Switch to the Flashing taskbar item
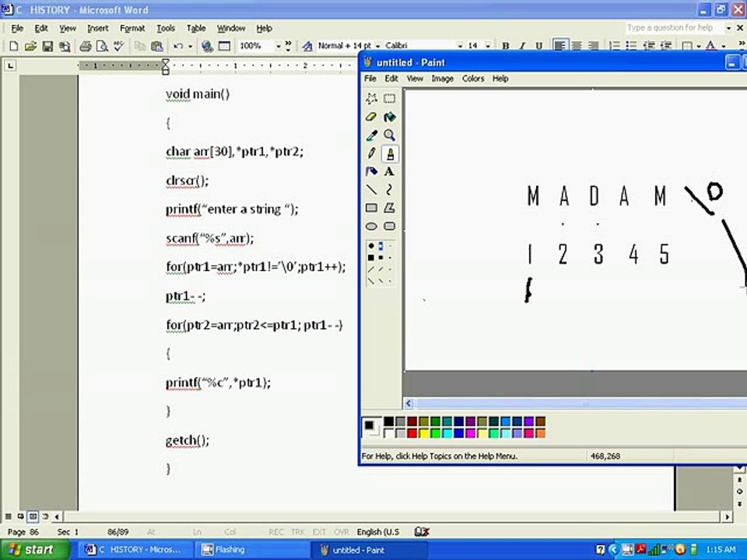 tap(252, 550)
